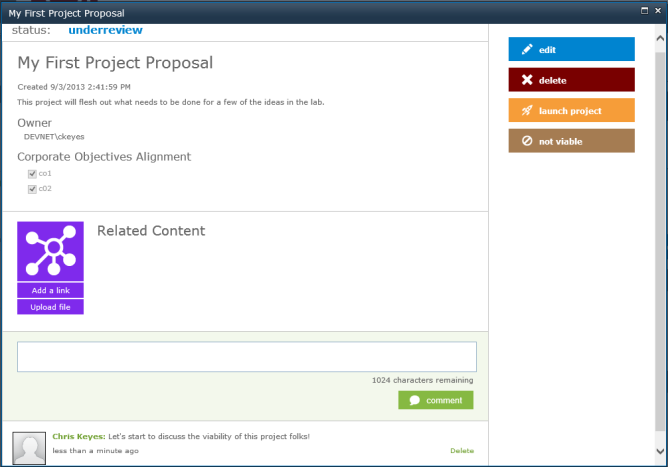668x467 pixels.
Task: Click the rocket icon for launch project
Action: [527, 111]
